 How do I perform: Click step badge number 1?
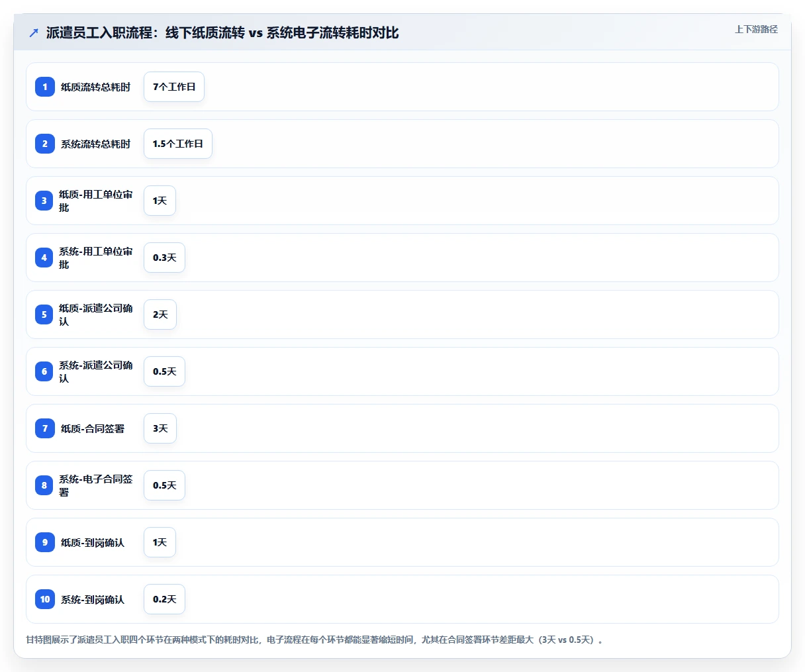pyautogui.click(x=45, y=87)
